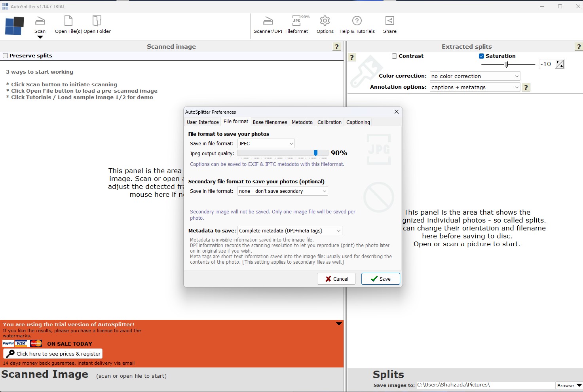Open the Annotation options dropdown
Viewport: 583px width, 392px height.
click(475, 87)
